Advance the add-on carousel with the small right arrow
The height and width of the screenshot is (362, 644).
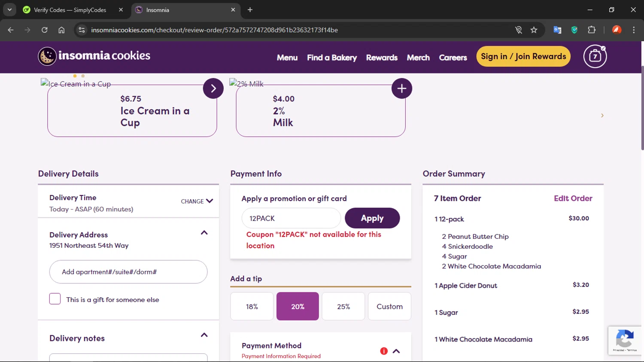[602, 116]
